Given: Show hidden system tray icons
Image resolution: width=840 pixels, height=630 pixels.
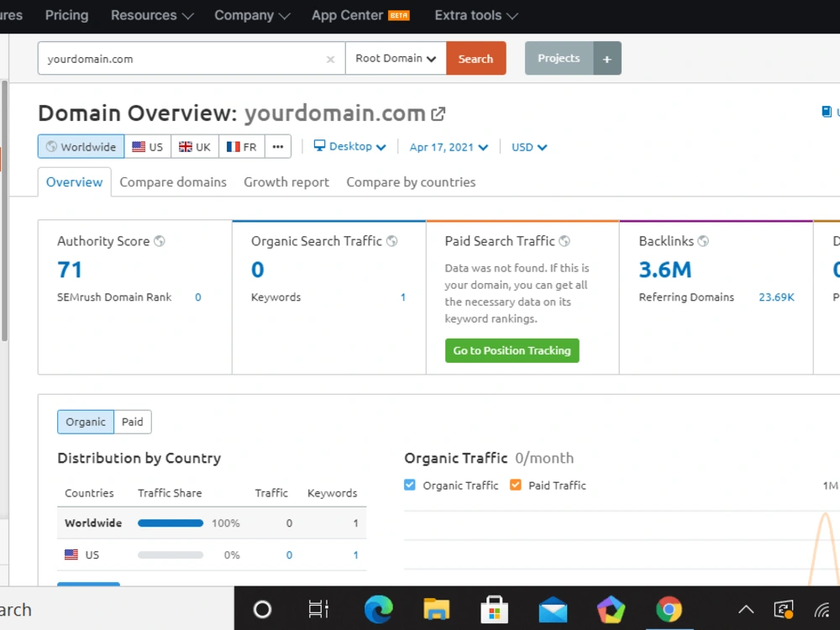Looking at the screenshot, I should pos(746,609).
